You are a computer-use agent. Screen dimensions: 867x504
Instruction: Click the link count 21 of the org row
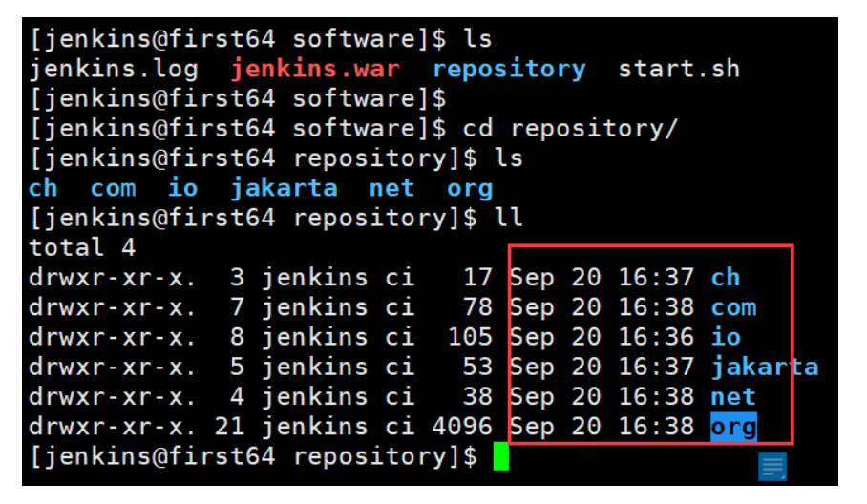(x=229, y=427)
